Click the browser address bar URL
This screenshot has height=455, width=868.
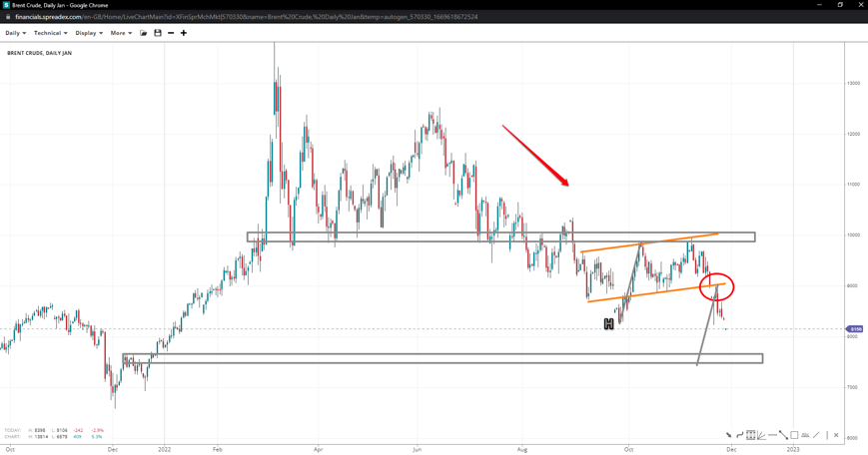250,17
